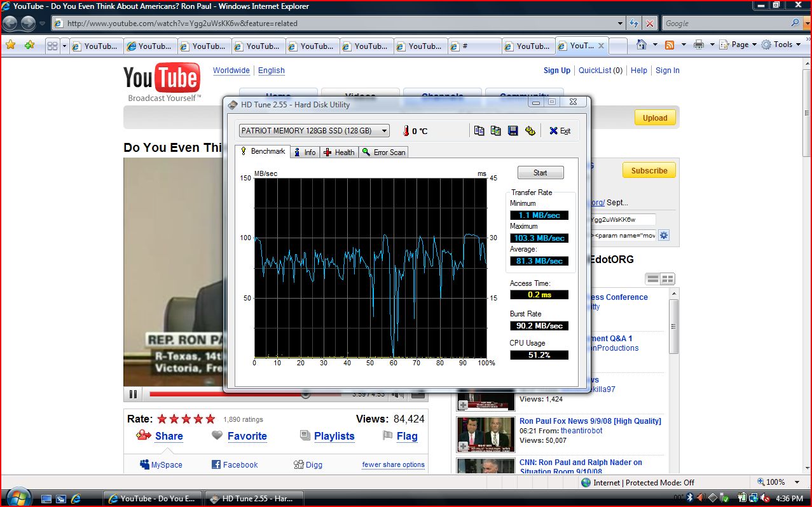Open the Playlists link

point(334,436)
